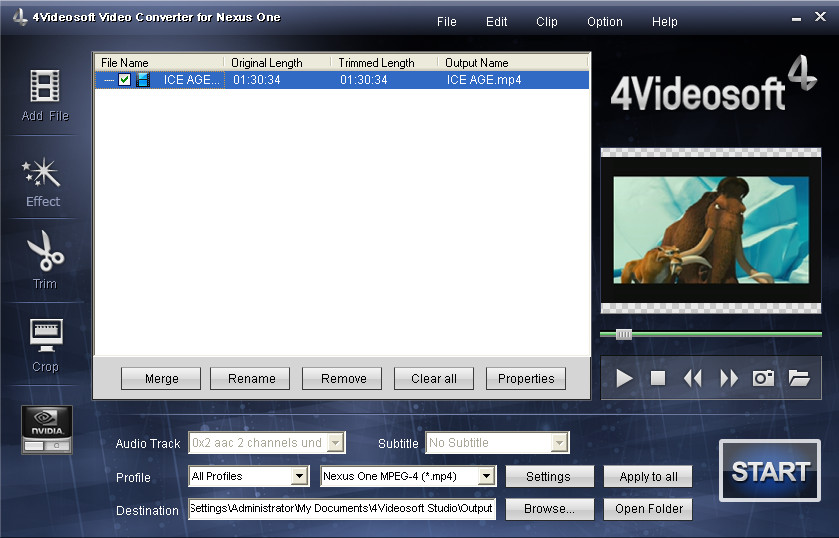
Task: Expand the Subtitle dropdown
Action: [x=559, y=443]
